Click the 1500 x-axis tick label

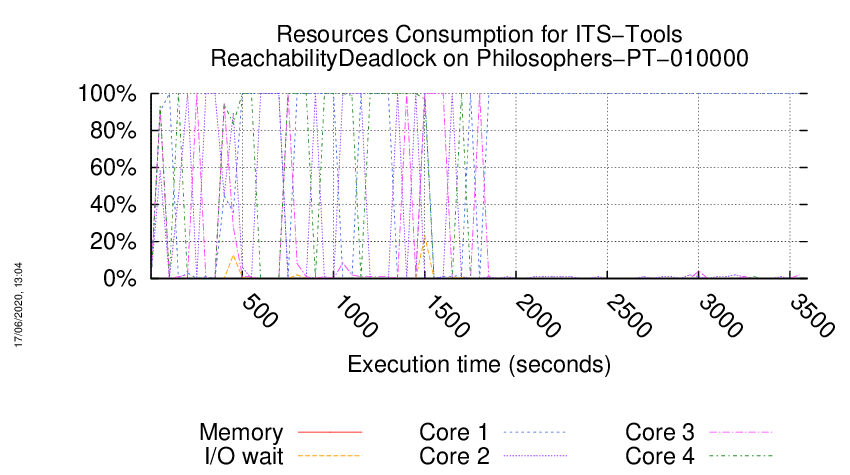[447, 316]
